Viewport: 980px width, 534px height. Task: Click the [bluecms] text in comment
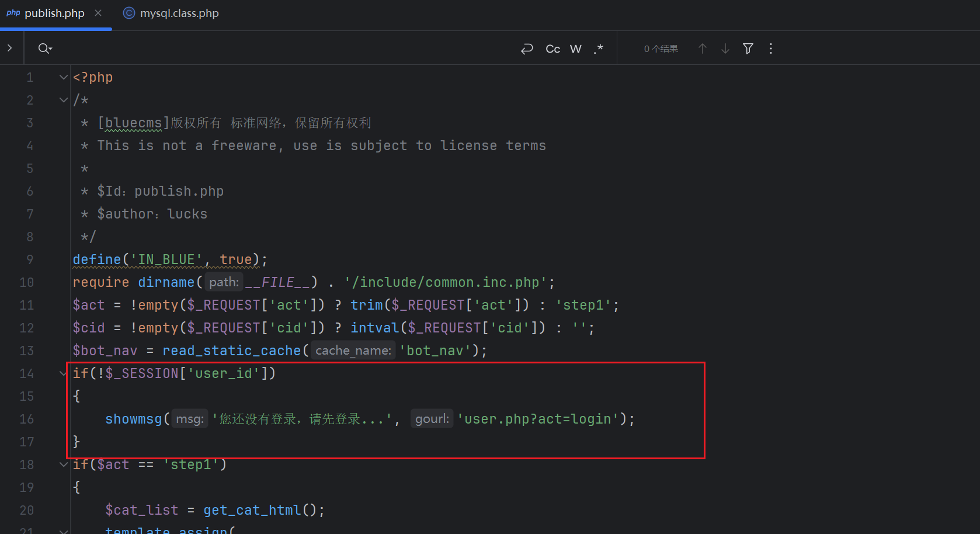click(133, 123)
